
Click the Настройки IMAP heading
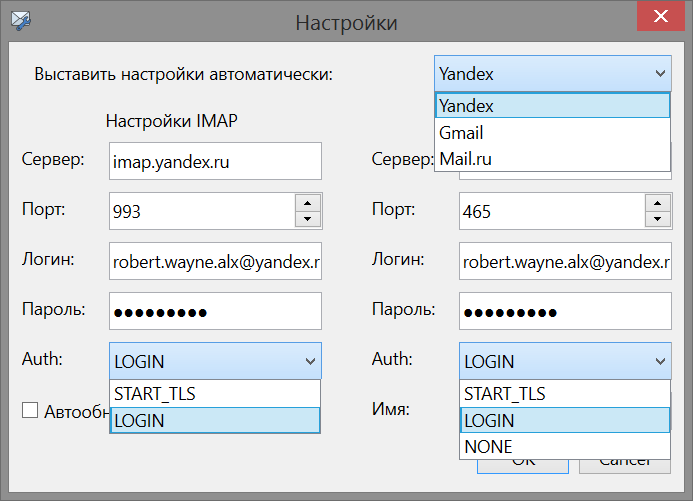(x=171, y=121)
